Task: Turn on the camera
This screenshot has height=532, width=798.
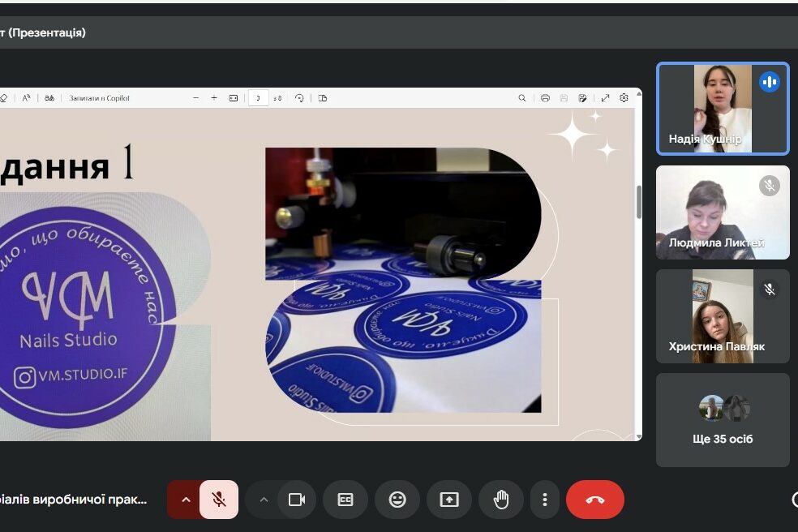Action: [x=297, y=500]
